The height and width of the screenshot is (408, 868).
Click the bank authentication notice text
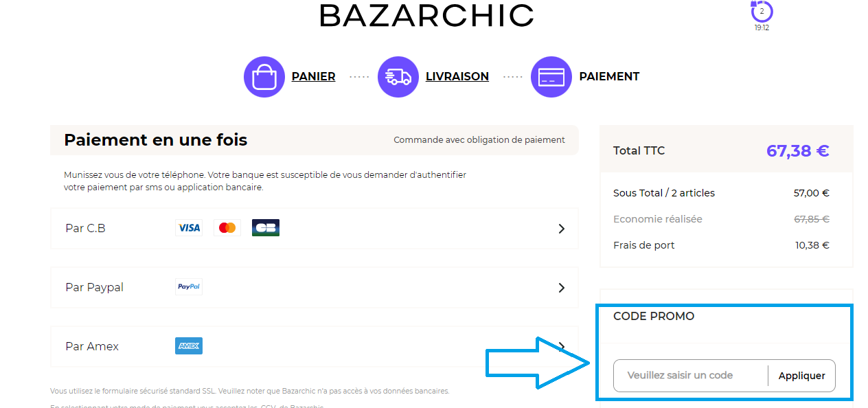(x=265, y=181)
